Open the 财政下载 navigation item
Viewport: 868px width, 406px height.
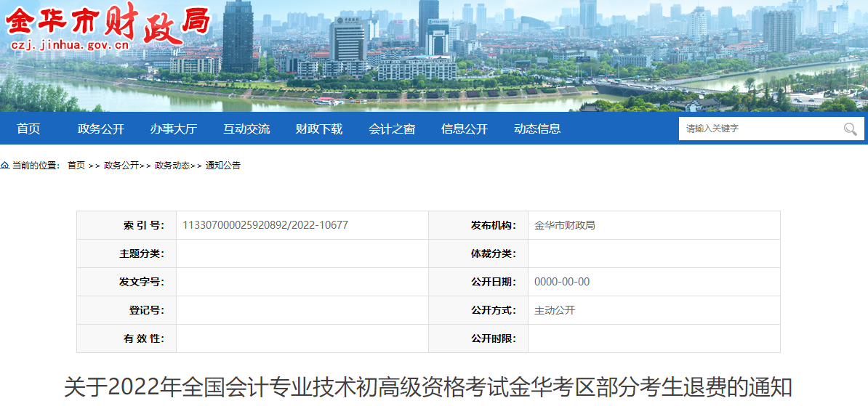319,129
